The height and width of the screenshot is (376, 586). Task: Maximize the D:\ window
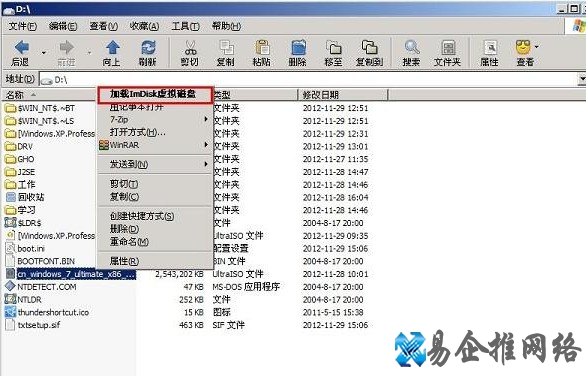coord(574,9)
